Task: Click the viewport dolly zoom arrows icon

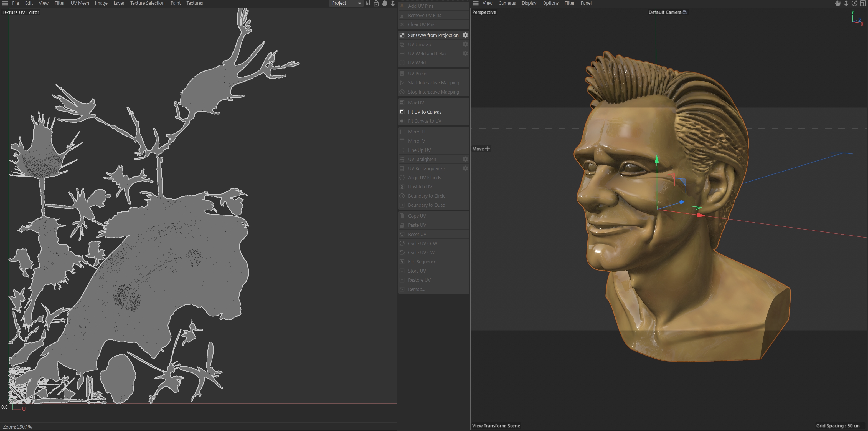Action: point(846,3)
